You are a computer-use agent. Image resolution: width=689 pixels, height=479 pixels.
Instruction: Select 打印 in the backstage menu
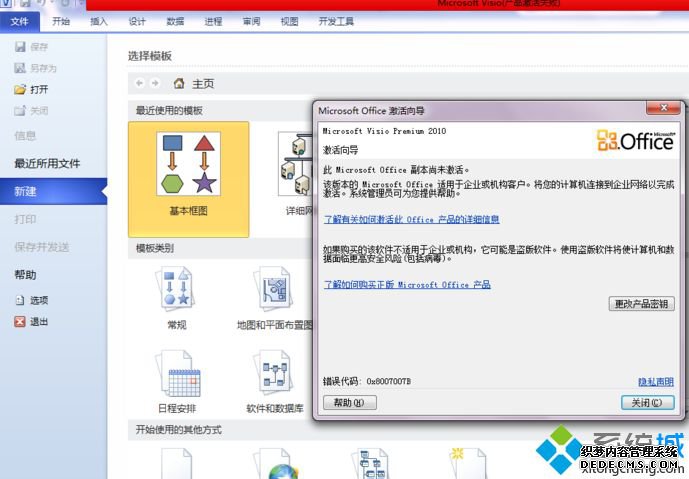[25, 219]
